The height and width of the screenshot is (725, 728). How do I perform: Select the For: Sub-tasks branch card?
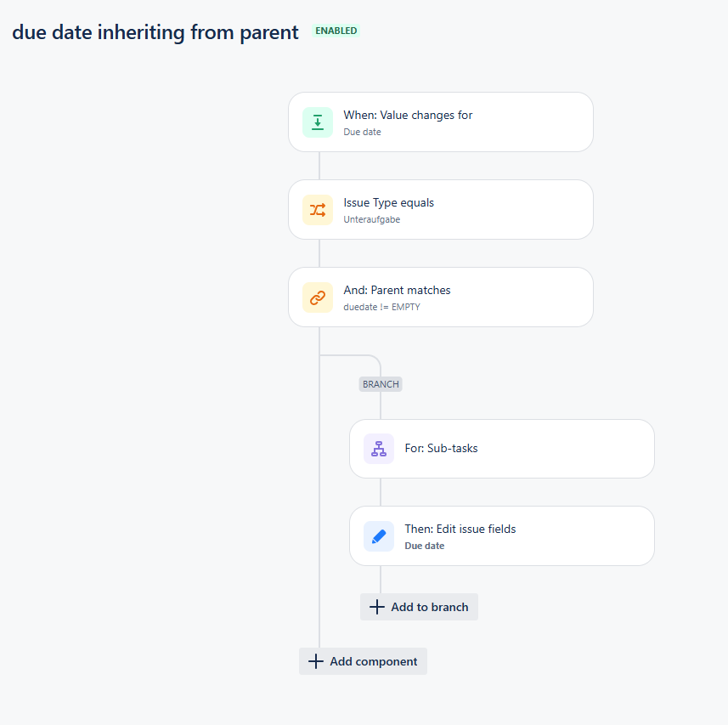point(502,449)
